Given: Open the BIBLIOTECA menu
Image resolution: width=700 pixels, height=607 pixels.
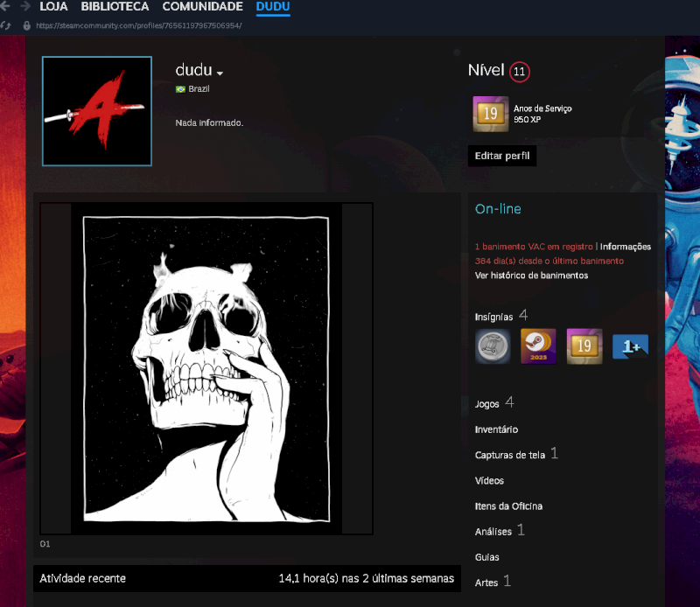Looking at the screenshot, I should pyautogui.click(x=115, y=7).
